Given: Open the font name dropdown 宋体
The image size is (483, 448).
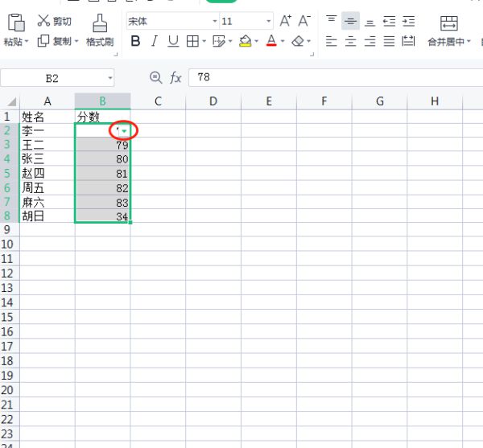Looking at the screenshot, I should pyautogui.click(x=215, y=21).
